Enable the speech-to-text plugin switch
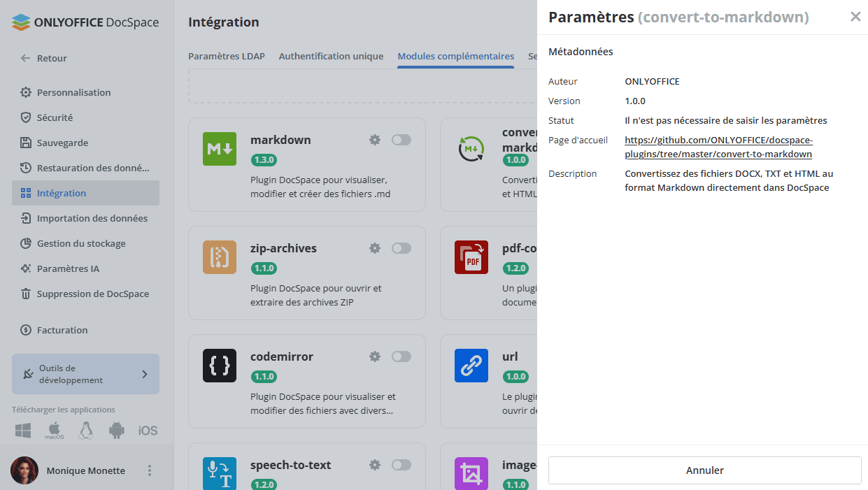Screen dimensions: 868x490 (x=401, y=465)
